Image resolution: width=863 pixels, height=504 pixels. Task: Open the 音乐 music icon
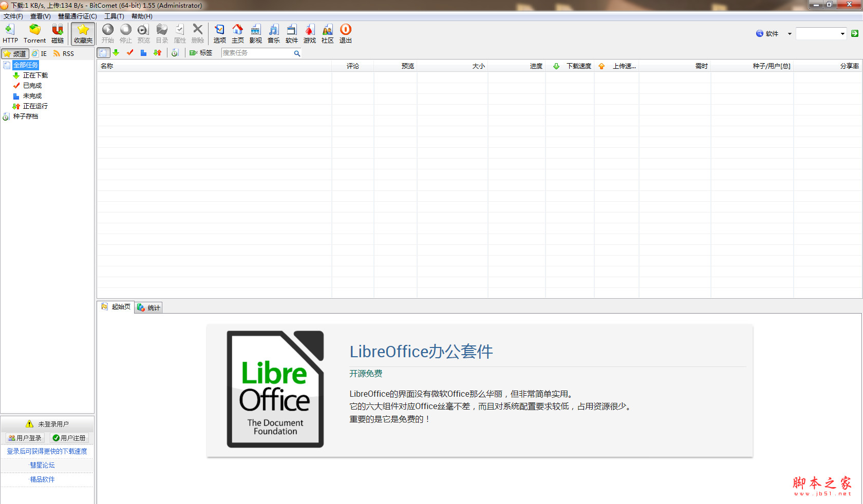[x=274, y=33]
